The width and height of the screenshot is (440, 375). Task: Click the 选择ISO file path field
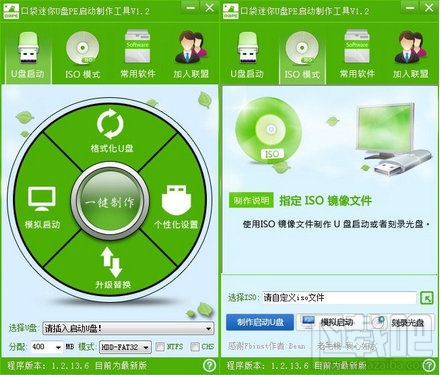339,297
